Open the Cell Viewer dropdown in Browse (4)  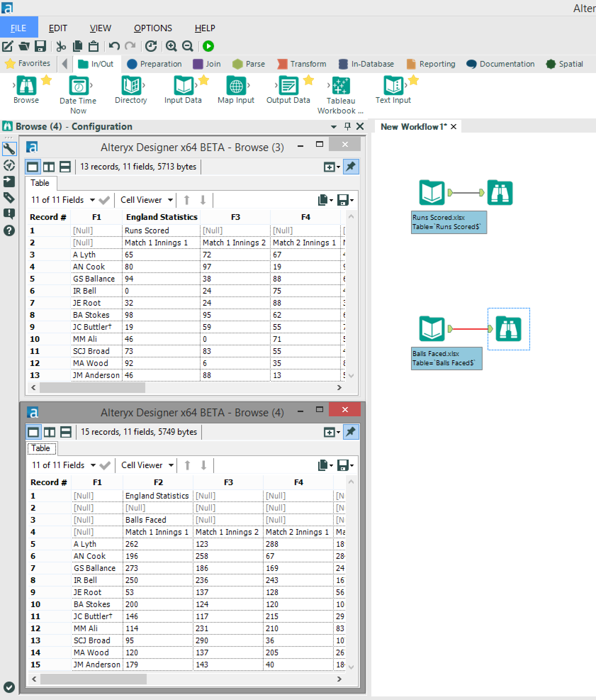pos(147,465)
